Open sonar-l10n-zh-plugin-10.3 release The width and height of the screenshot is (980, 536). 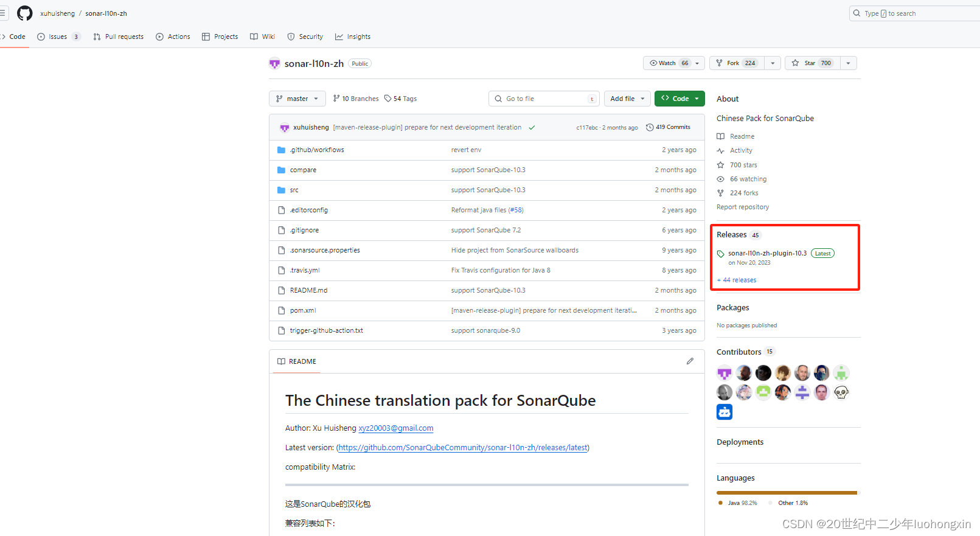click(x=767, y=253)
